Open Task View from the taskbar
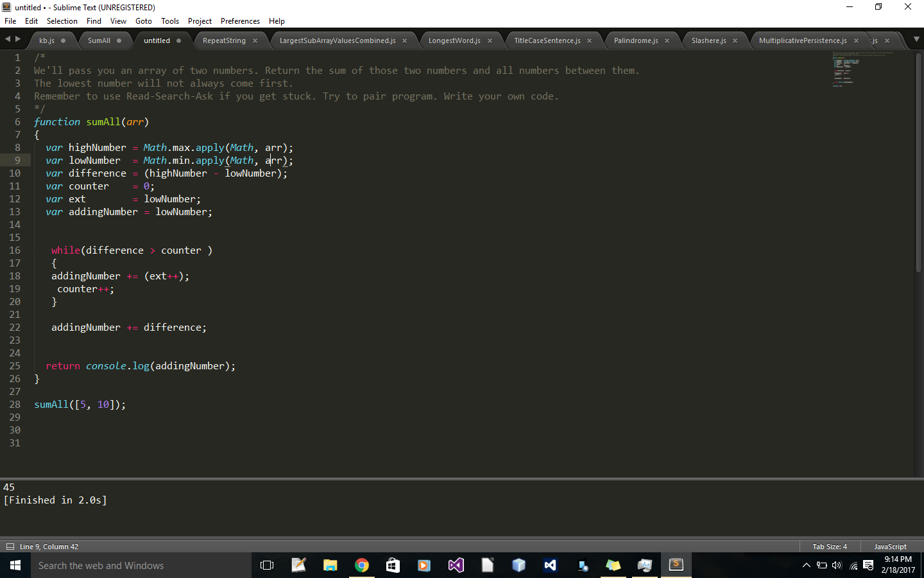This screenshot has height=578, width=924. tap(267, 565)
